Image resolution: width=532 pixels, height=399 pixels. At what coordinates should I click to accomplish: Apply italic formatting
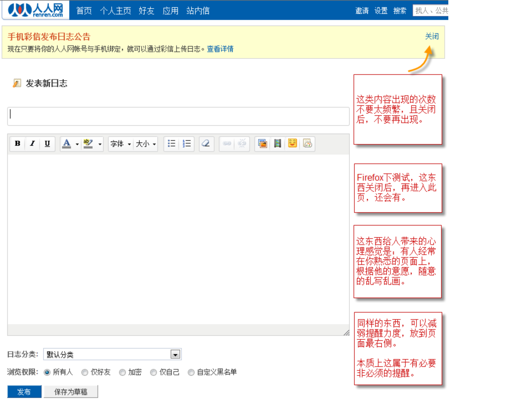[x=32, y=144]
